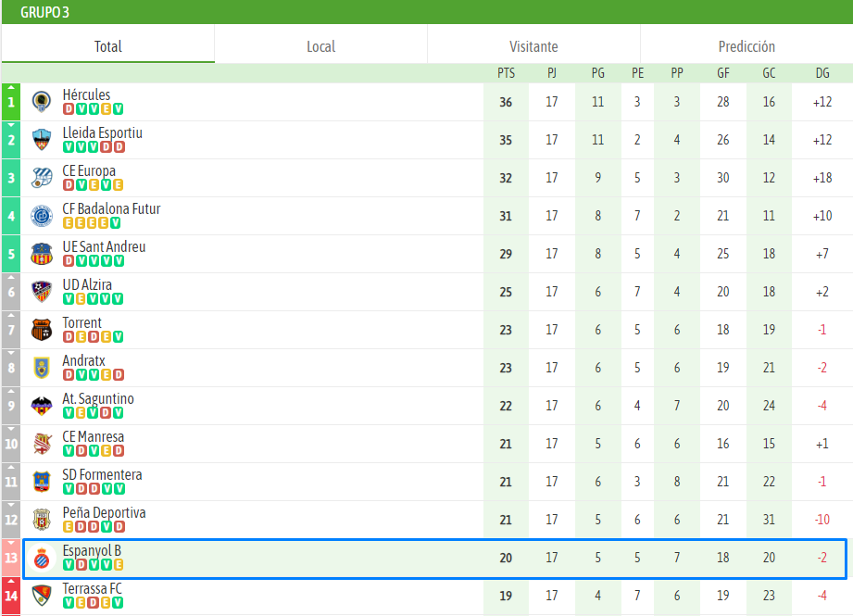Image resolution: width=853 pixels, height=616 pixels.
Task: Click the first green V result badge under Hércules
Action: [x=82, y=107]
